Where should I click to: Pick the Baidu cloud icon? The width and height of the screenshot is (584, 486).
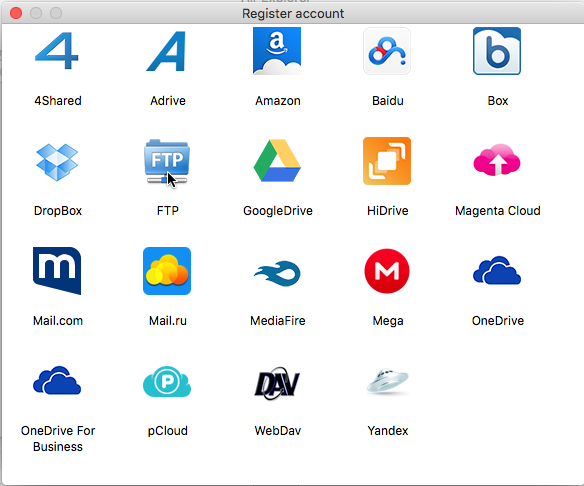387,51
